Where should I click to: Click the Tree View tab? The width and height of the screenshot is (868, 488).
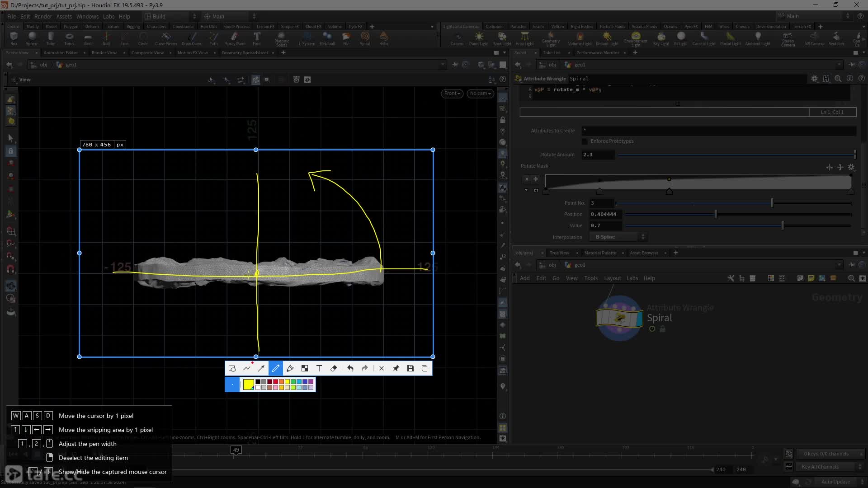coord(559,253)
